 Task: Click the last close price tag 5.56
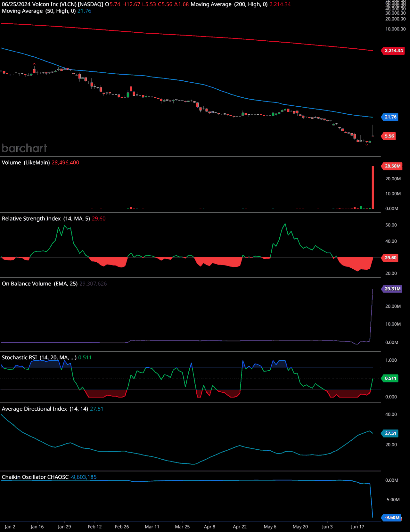pyautogui.click(x=389, y=136)
